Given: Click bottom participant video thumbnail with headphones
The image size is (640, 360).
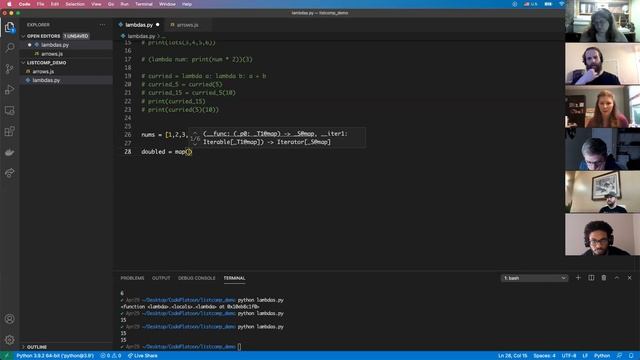Looking at the screenshot, I should point(602,235).
